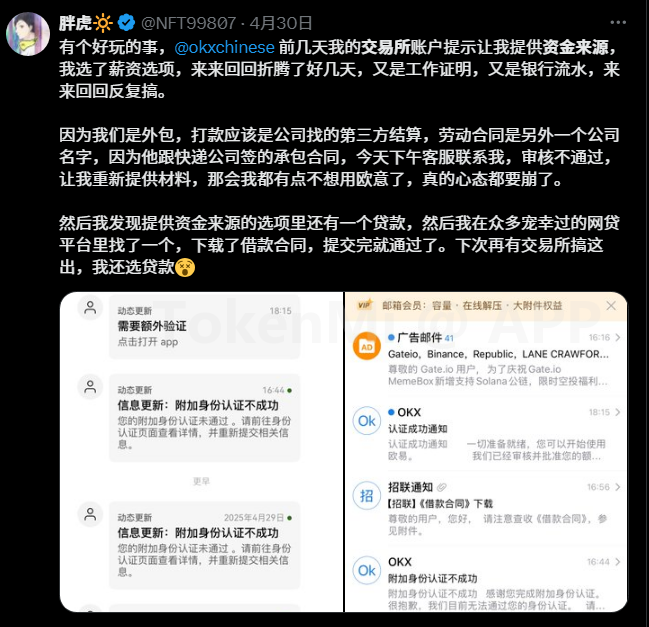Click the paperclip attachment icon on 招联通知
Viewport: 649px width, 627px height.
click(442, 488)
